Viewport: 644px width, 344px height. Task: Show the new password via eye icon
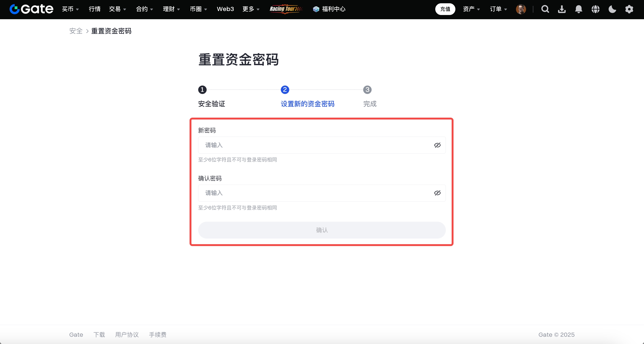click(437, 145)
